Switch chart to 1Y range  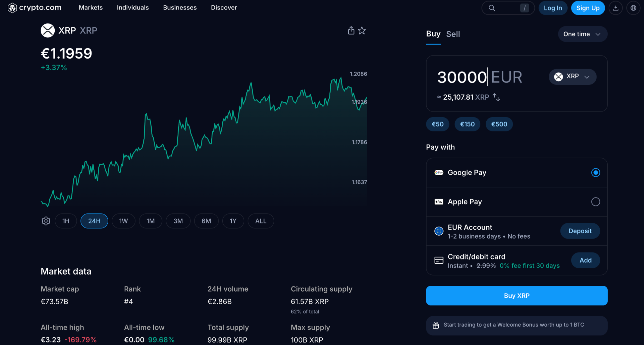(x=233, y=221)
